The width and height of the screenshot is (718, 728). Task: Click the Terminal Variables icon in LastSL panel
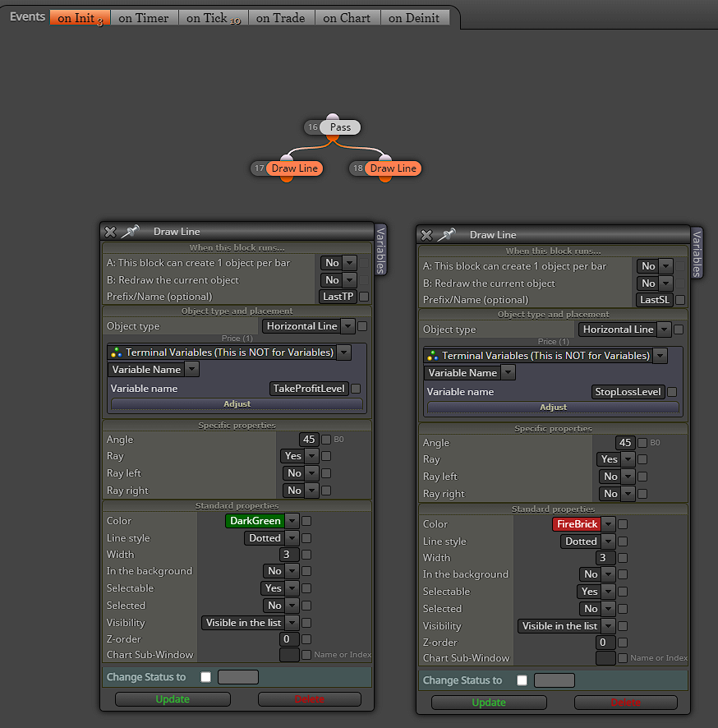pos(432,356)
